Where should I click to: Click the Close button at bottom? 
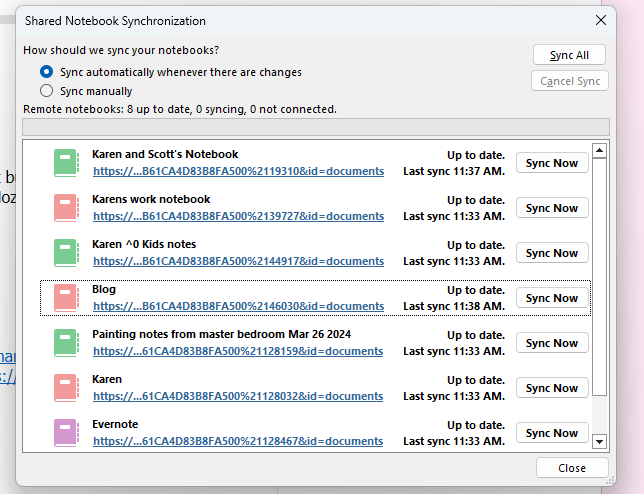point(572,468)
